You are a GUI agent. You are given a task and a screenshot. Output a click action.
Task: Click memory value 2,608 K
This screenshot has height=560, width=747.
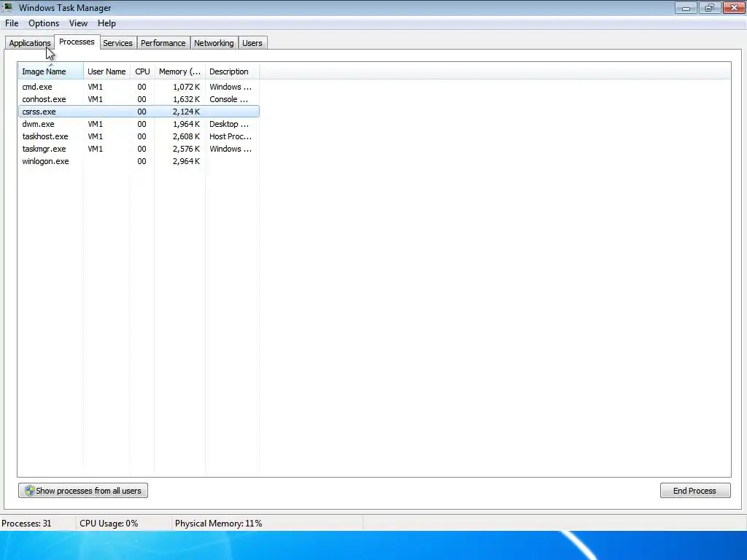(x=186, y=136)
